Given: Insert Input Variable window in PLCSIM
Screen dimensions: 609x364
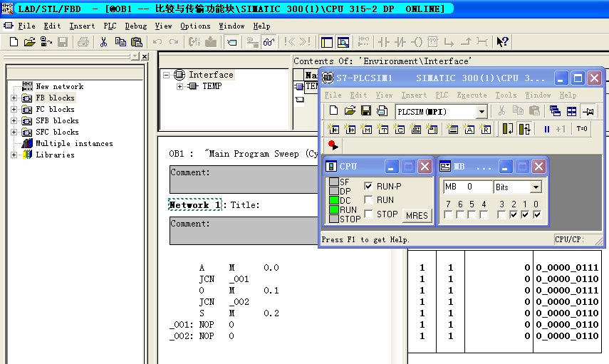Looking at the screenshot, I should click(333, 129).
